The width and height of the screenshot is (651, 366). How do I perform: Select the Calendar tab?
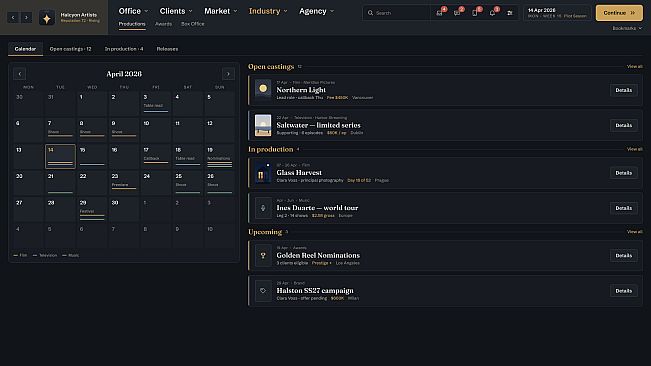click(x=25, y=49)
